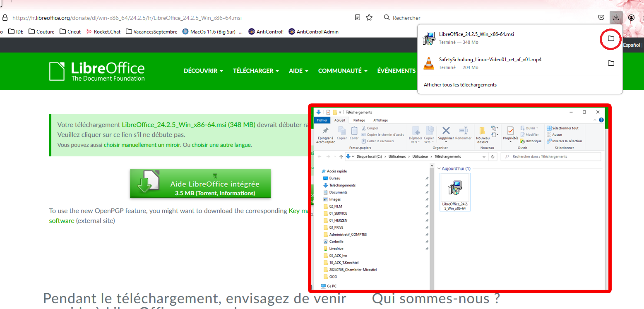
Task: Open LibreOffice msi entry in downloads panel
Action: (x=509, y=38)
